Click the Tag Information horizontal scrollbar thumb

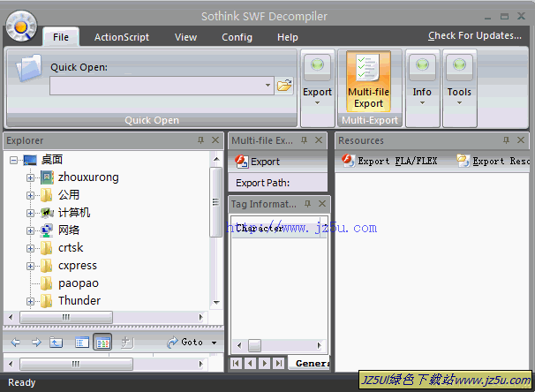point(254,345)
